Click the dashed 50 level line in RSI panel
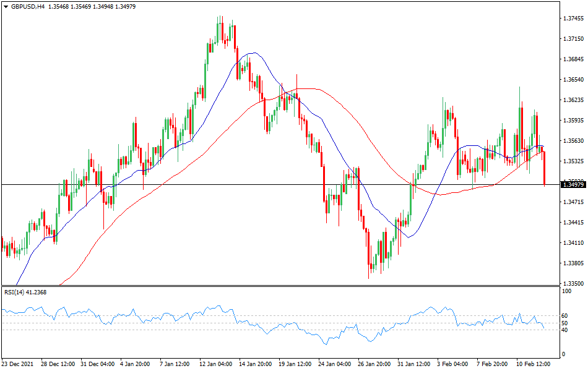Viewport: 588px width, 371px height. (279, 322)
